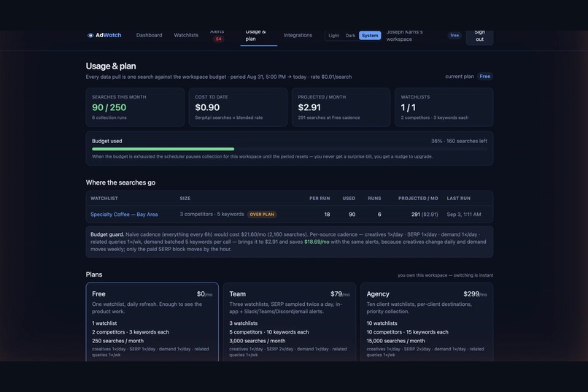Click the Projected / month $2.91 card

point(341,107)
